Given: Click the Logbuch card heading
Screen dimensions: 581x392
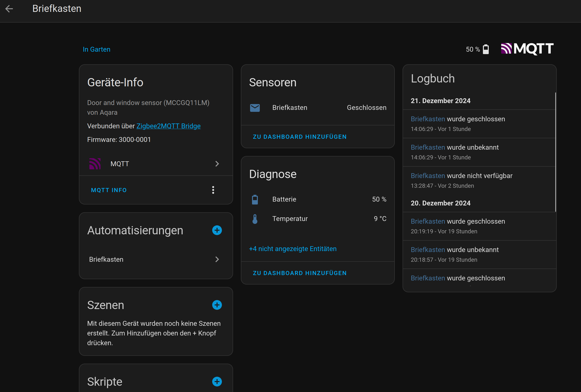Looking at the screenshot, I should click(433, 78).
